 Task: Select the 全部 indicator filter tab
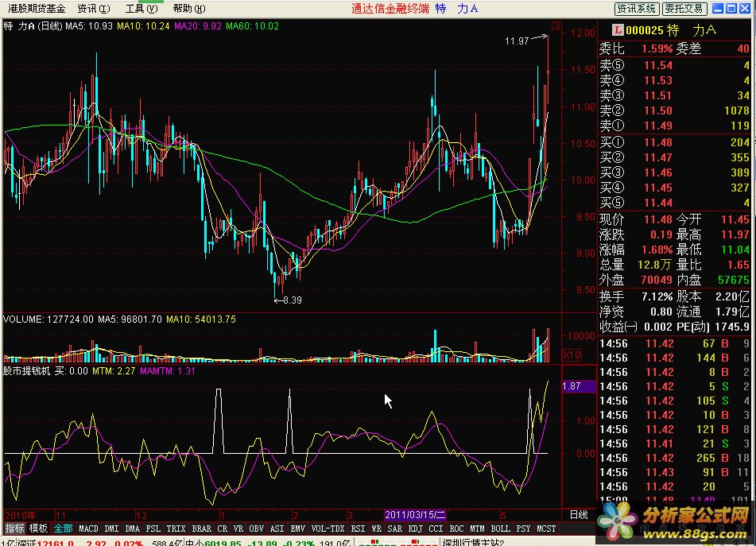(x=63, y=529)
